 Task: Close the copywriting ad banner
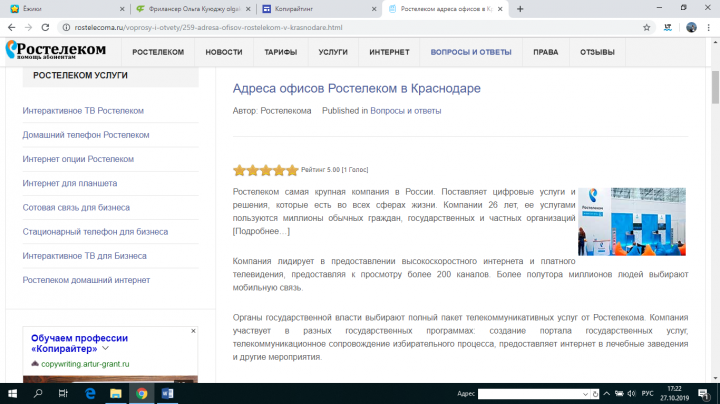[193, 331]
